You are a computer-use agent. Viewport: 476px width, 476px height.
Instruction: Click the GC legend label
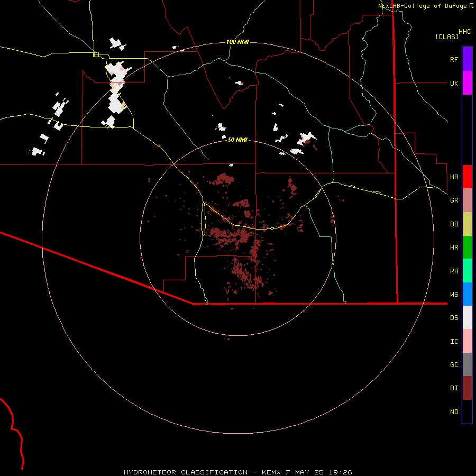pyautogui.click(x=454, y=365)
